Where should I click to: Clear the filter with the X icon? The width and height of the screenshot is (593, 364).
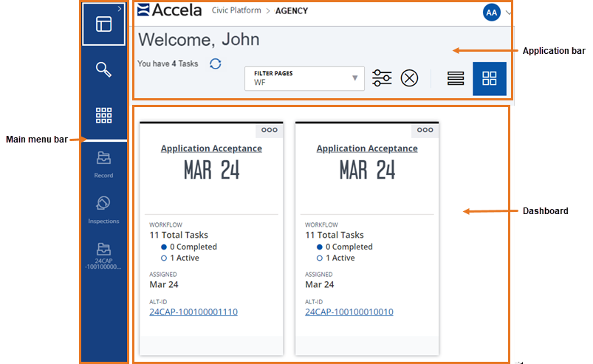click(409, 78)
